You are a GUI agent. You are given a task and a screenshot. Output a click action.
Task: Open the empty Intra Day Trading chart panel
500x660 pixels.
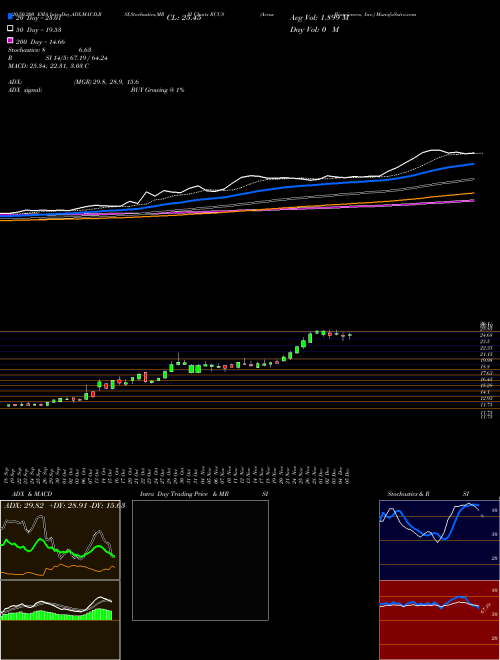coord(200,560)
